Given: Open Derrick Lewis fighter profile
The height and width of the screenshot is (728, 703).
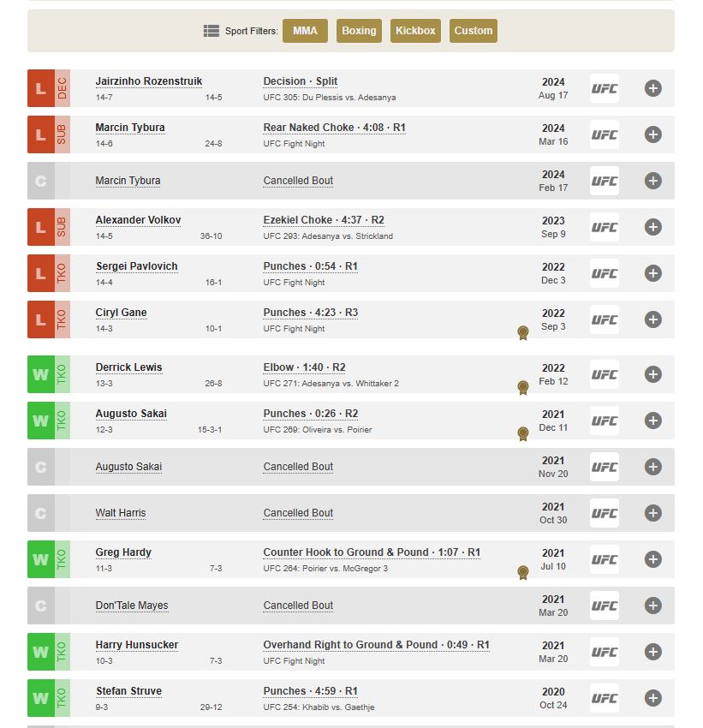Looking at the screenshot, I should click(x=128, y=367).
